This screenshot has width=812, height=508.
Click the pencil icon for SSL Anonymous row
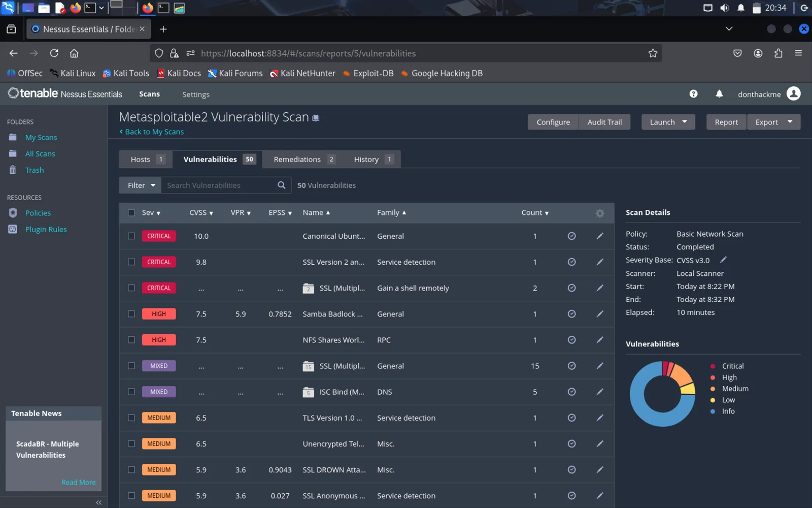tap(600, 495)
